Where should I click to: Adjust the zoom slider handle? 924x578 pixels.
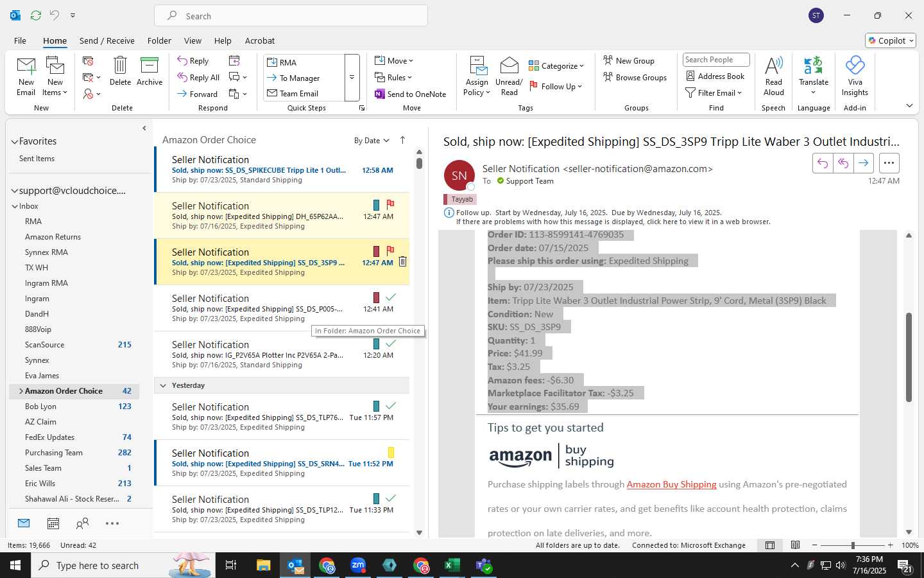853,545
